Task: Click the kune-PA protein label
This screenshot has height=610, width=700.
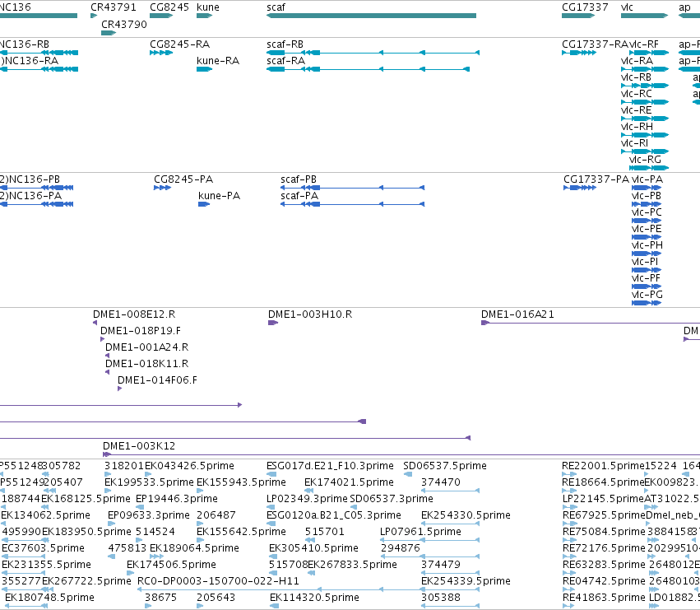Action: pos(219,196)
